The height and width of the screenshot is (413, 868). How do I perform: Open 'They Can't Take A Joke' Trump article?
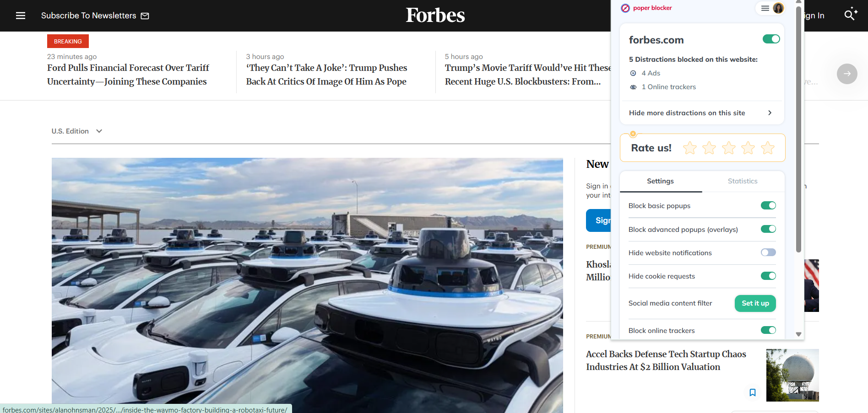(x=326, y=75)
